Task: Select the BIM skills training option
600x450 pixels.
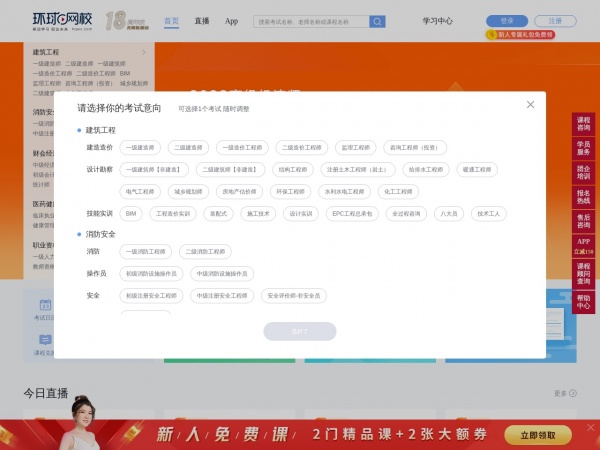Action: [x=131, y=213]
